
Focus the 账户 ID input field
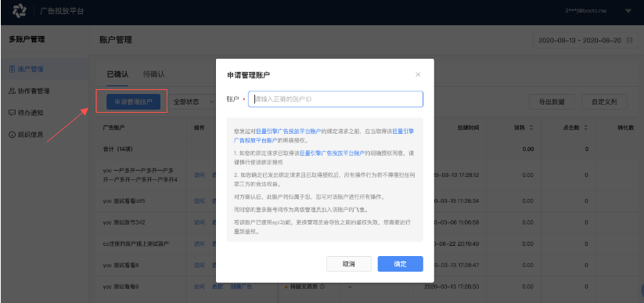336,99
